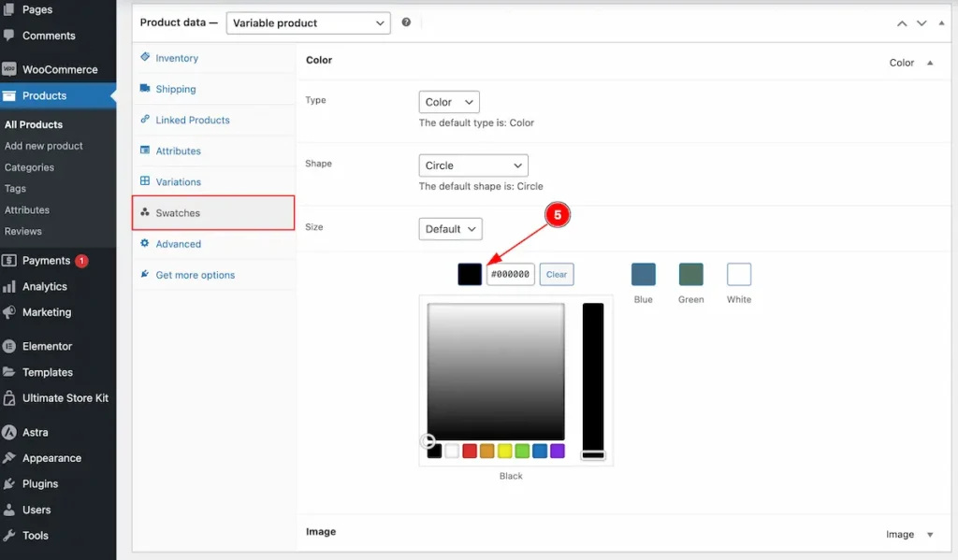Open the Product data type dropdown
The image size is (958, 560).
(x=308, y=23)
